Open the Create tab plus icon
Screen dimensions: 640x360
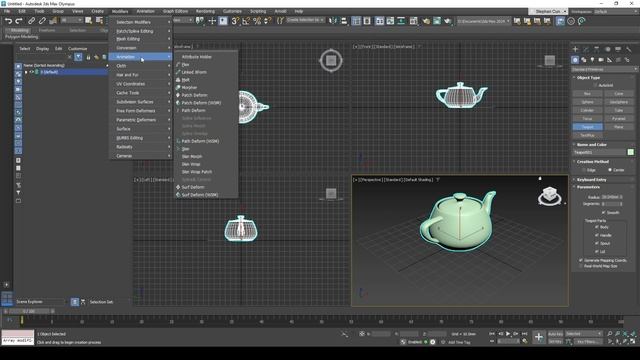point(575,49)
